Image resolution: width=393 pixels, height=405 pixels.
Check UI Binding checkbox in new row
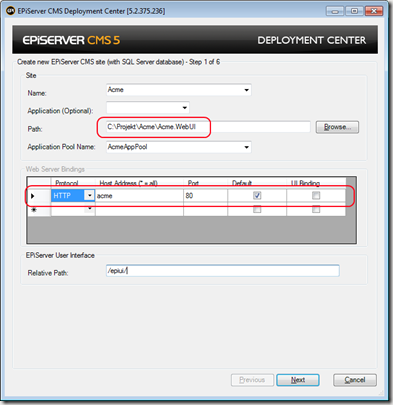(x=316, y=209)
